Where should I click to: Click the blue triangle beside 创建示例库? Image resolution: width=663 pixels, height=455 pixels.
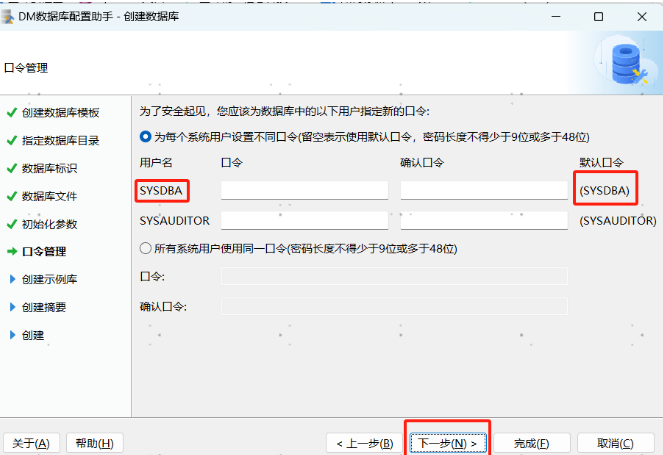(x=12, y=279)
